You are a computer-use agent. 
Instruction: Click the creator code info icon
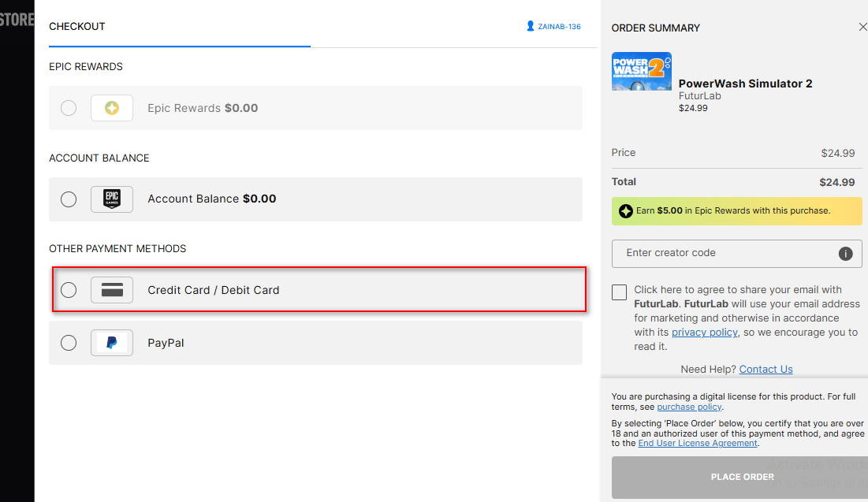845,254
